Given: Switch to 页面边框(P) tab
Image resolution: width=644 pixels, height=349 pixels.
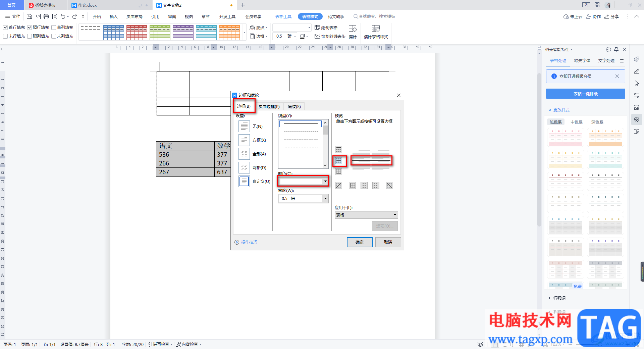Looking at the screenshot, I should coord(269,106).
